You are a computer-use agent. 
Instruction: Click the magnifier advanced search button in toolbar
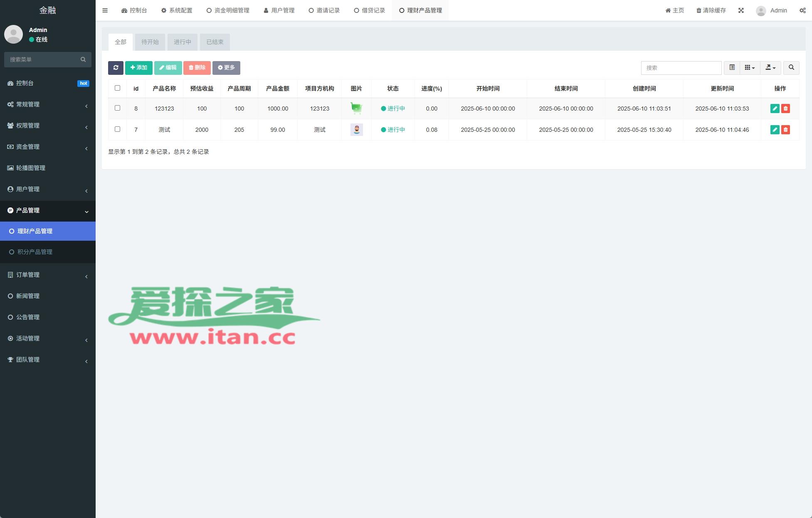791,68
